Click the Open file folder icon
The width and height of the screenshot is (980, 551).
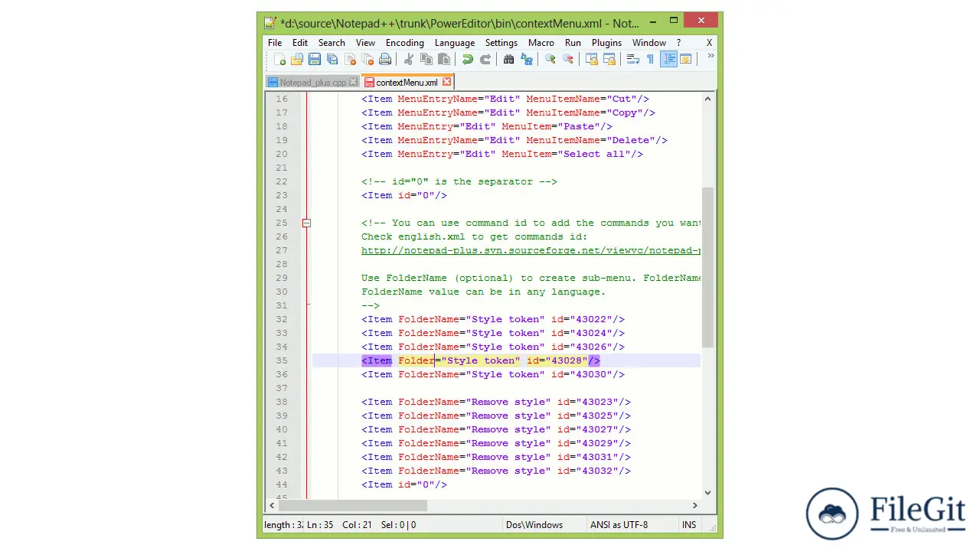pos(297,59)
